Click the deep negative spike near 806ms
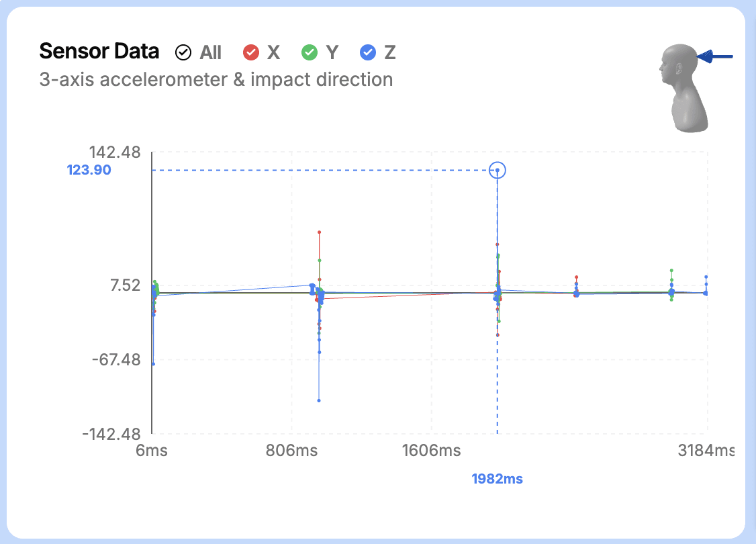 pos(319,400)
